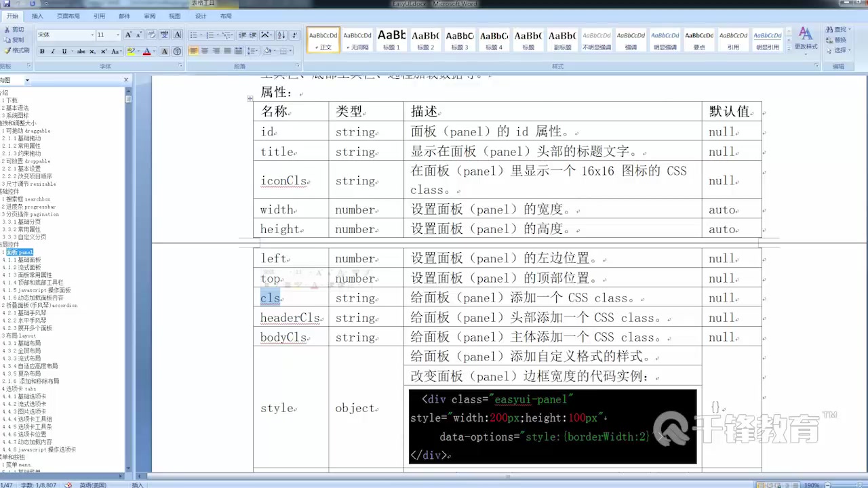Cut the selection with 剪切
The width and height of the screenshot is (868, 488).
click(x=14, y=30)
